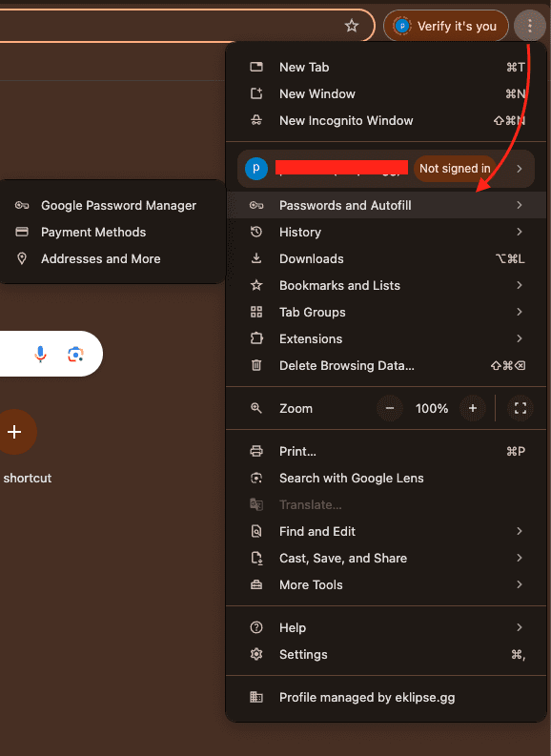Open the Help submenu

(x=387, y=627)
